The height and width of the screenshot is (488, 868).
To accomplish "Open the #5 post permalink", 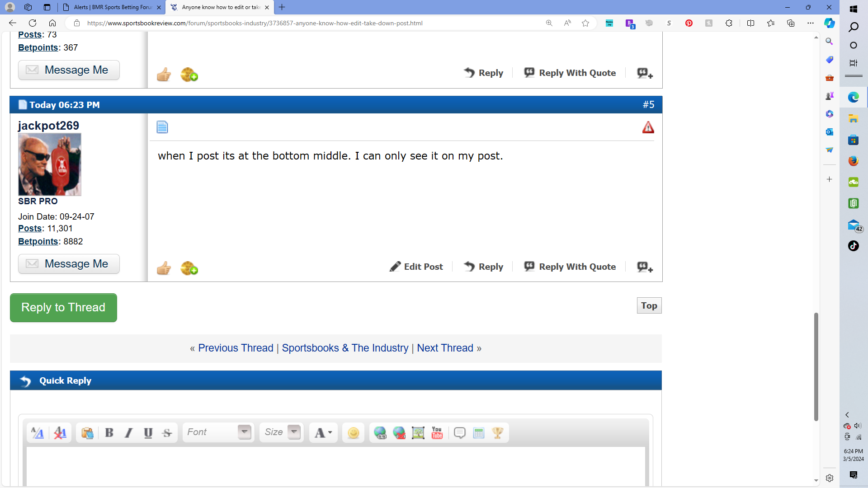I will tap(649, 105).
